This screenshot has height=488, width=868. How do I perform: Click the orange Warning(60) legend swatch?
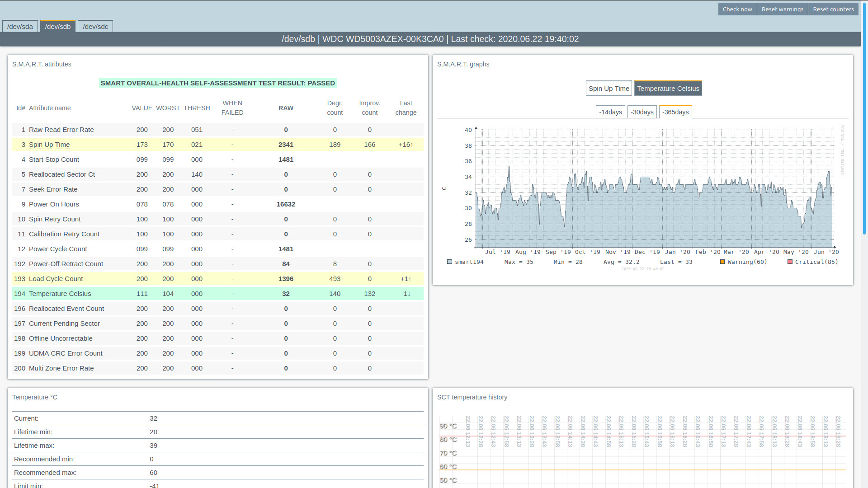722,262
